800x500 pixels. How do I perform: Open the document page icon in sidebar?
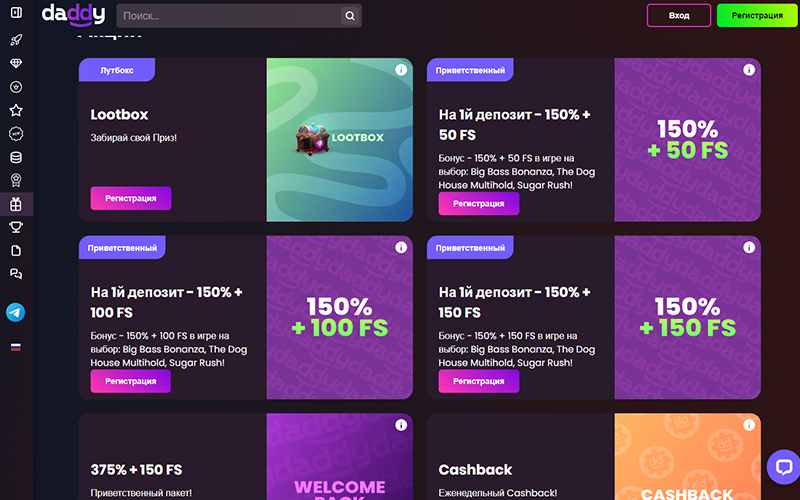[x=16, y=251]
